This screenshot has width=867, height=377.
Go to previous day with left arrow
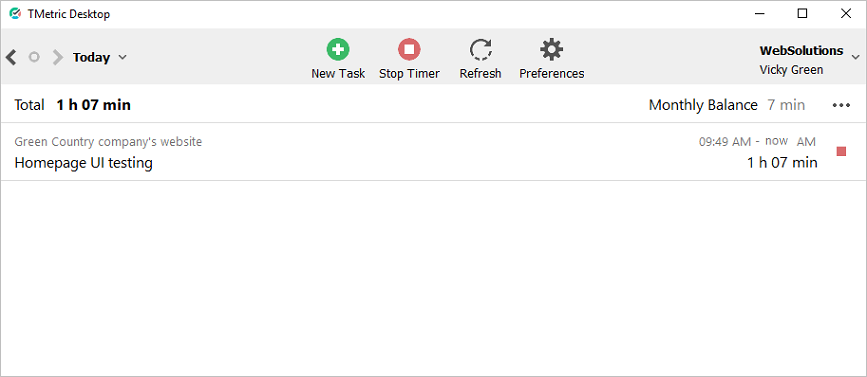pyautogui.click(x=11, y=57)
